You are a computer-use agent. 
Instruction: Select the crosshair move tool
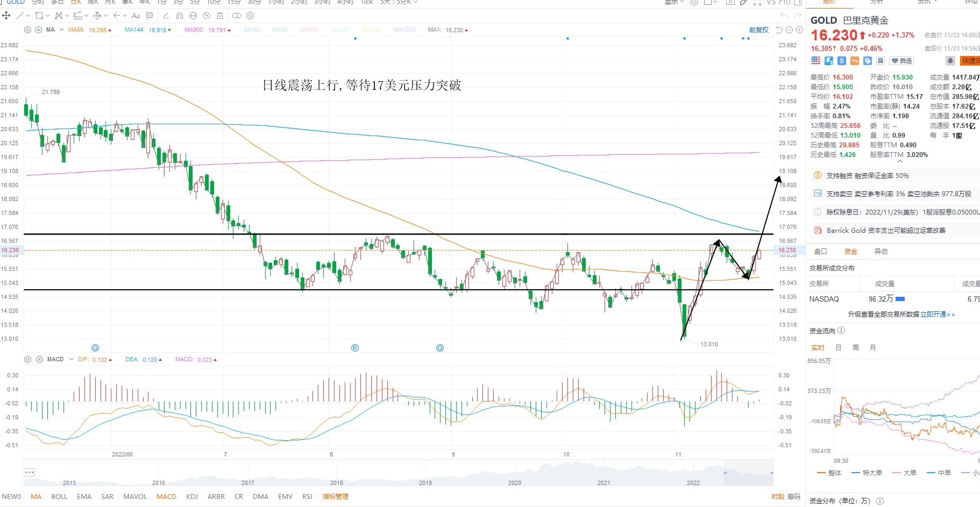click(x=6, y=16)
